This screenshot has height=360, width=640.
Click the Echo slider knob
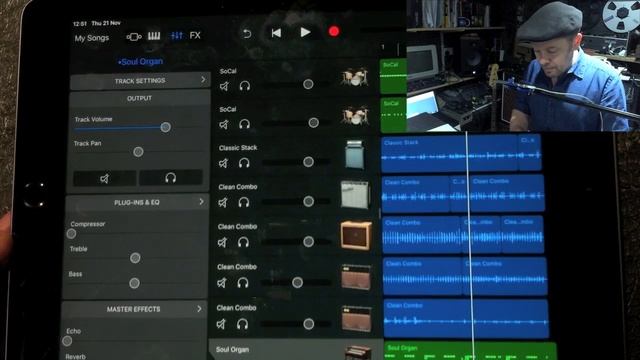[67, 340]
